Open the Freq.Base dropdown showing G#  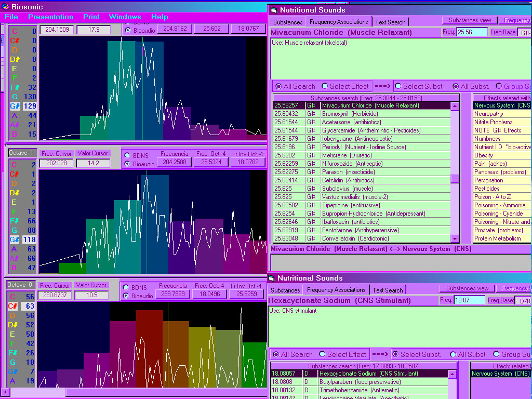[x=524, y=32]
